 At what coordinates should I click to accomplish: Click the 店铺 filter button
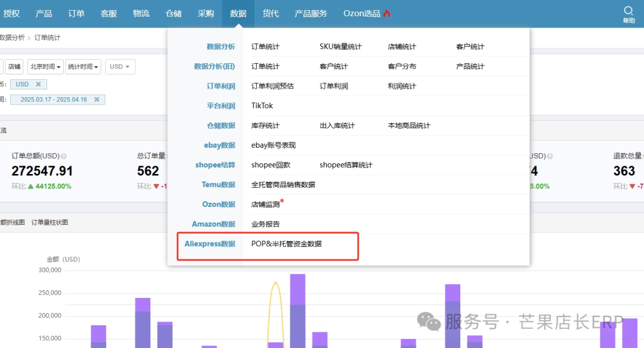[14, 67]
